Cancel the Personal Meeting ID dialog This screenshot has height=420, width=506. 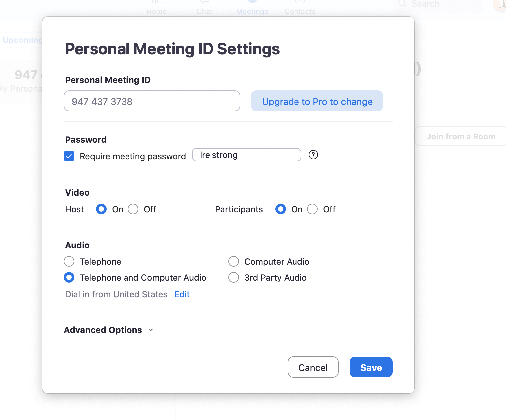(x=313, y=367)
